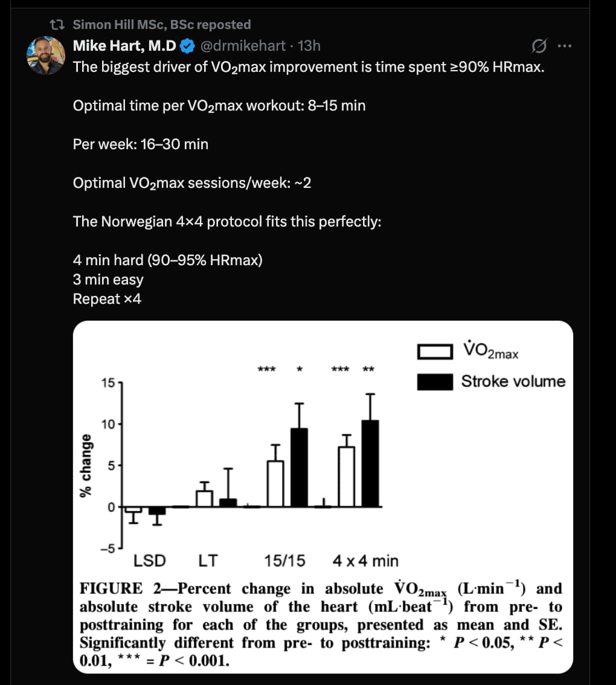
Task: Click the LSD group label on chart
Action: coord(149,561)
